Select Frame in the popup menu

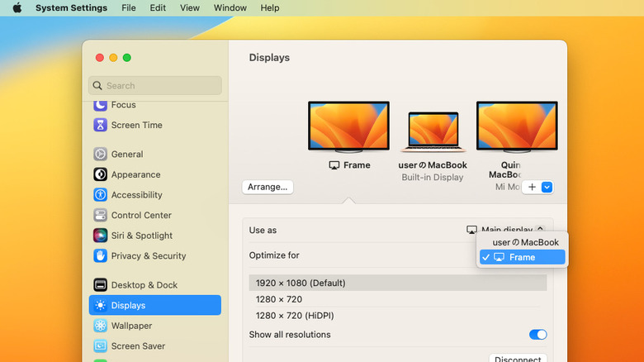pos(522,257)
